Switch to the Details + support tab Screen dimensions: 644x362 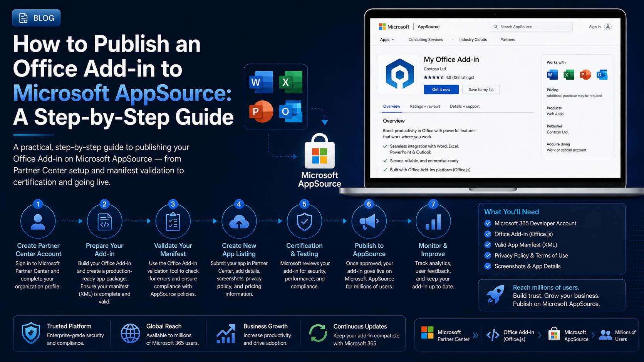coord(465,107)
